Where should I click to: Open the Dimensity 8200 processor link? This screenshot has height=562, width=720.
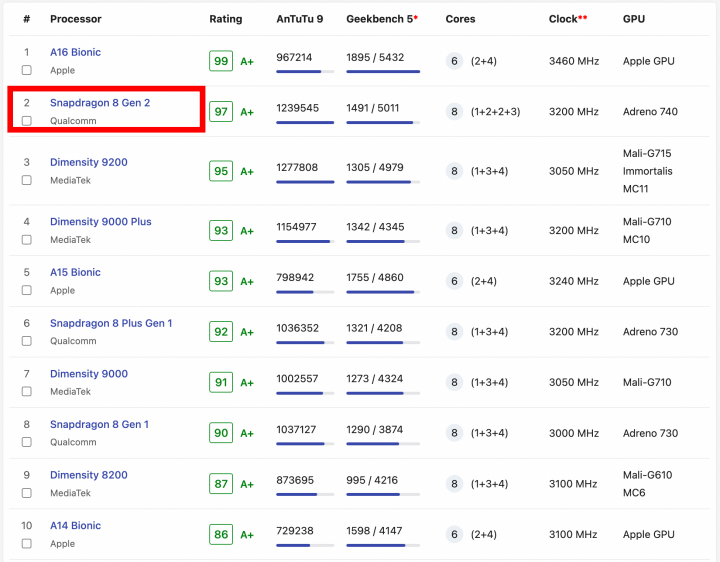pyautogui.click(x=89, y=475)
